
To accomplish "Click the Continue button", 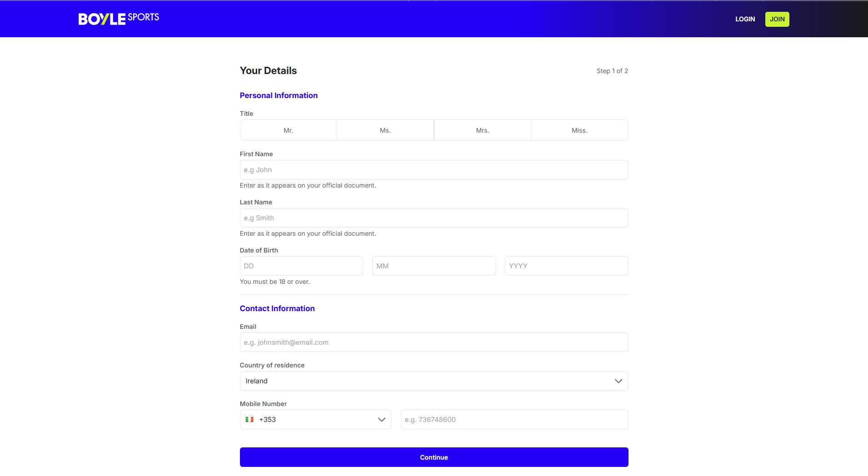I will (434, 457).
